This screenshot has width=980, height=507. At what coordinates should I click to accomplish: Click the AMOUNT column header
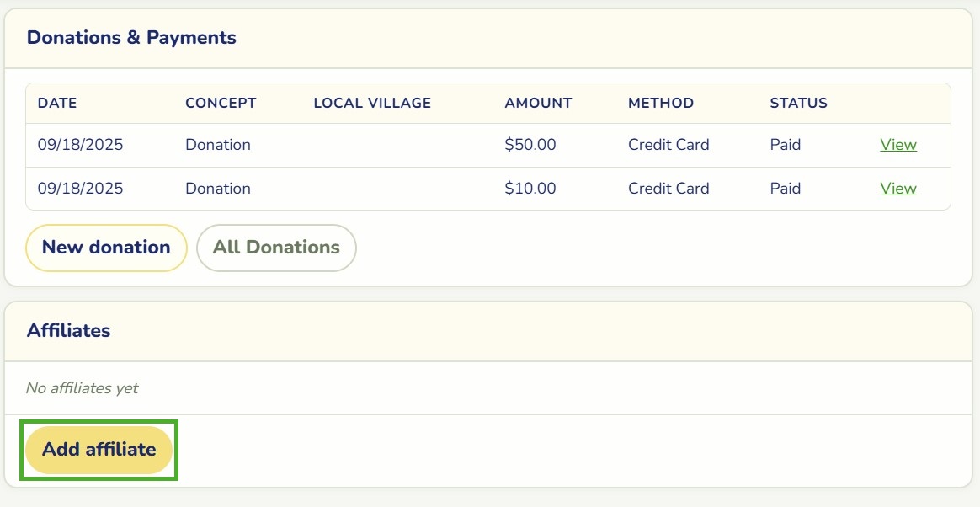pos(538,103)
